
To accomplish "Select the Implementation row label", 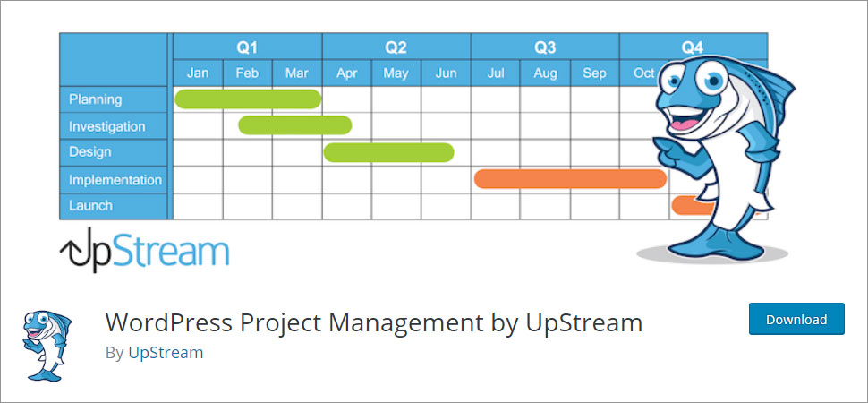I will (115, 180).
